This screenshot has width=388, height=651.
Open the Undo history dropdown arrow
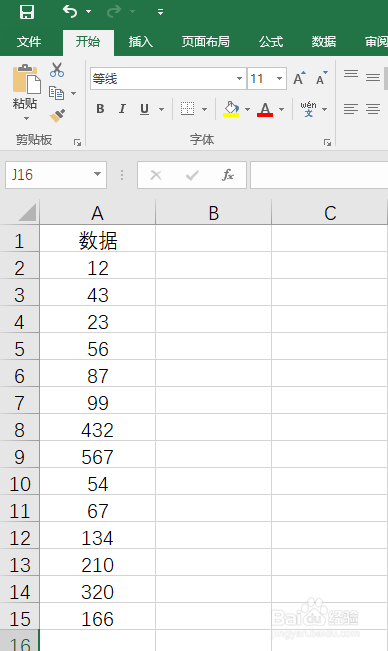coord(88,12)
